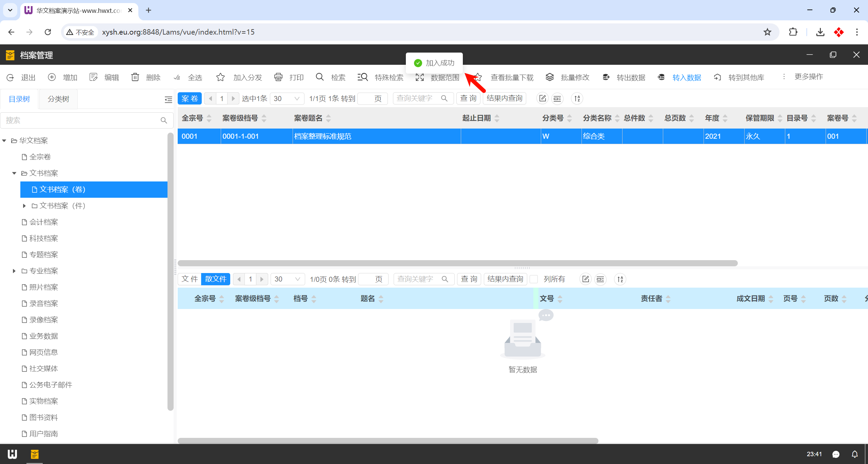Click the 打印 printer icon
Viewport: 868px width, 464px height.
pos(278,77)
